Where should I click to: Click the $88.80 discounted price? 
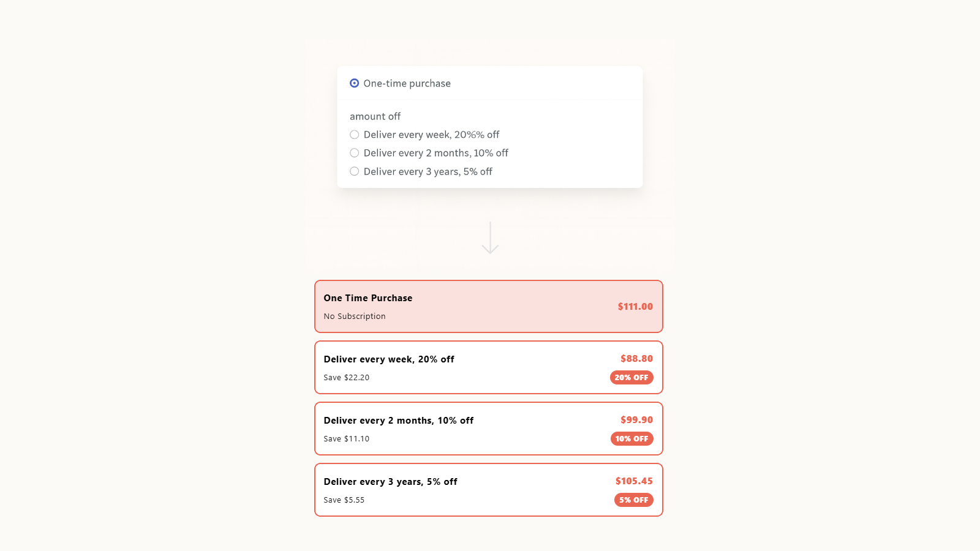tap(636, 359)
